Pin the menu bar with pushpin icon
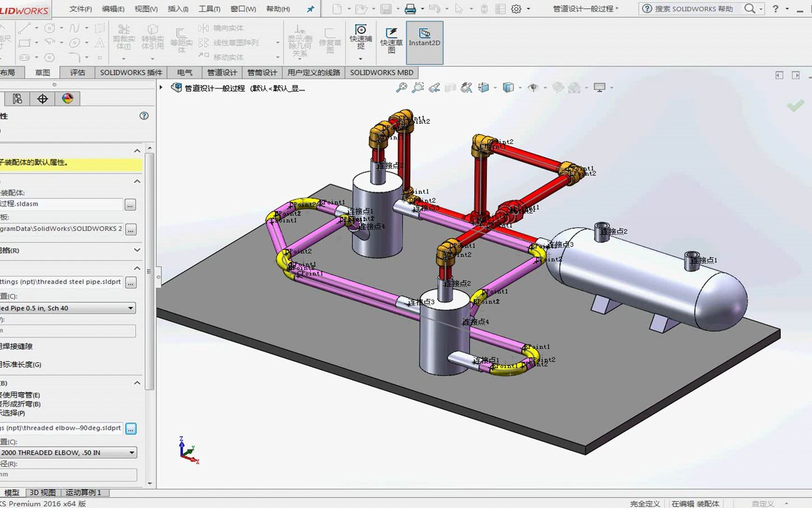This screenshot has height=508, width=812. pos(310,9)
